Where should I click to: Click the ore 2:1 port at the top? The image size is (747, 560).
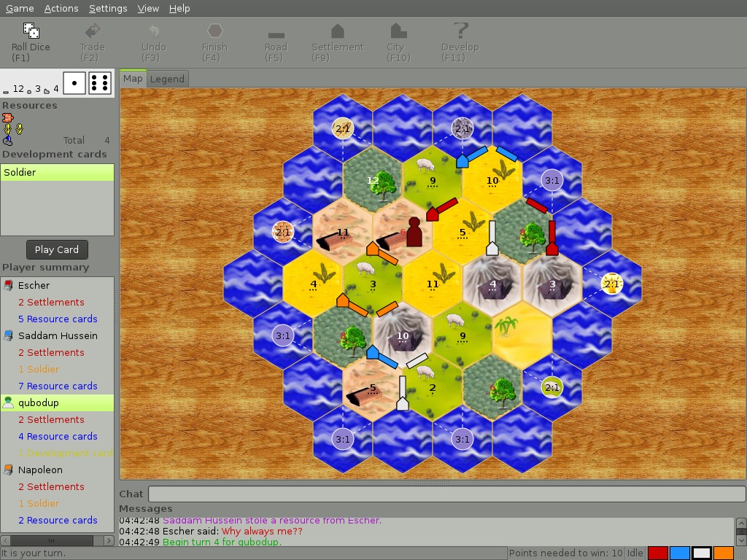pos(462,128)
